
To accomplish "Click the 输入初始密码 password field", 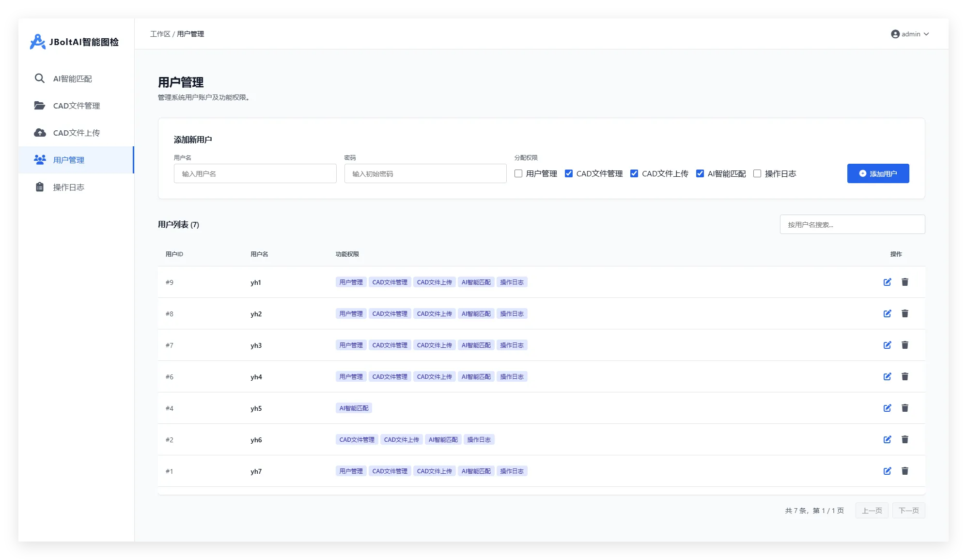I will 425,173.
